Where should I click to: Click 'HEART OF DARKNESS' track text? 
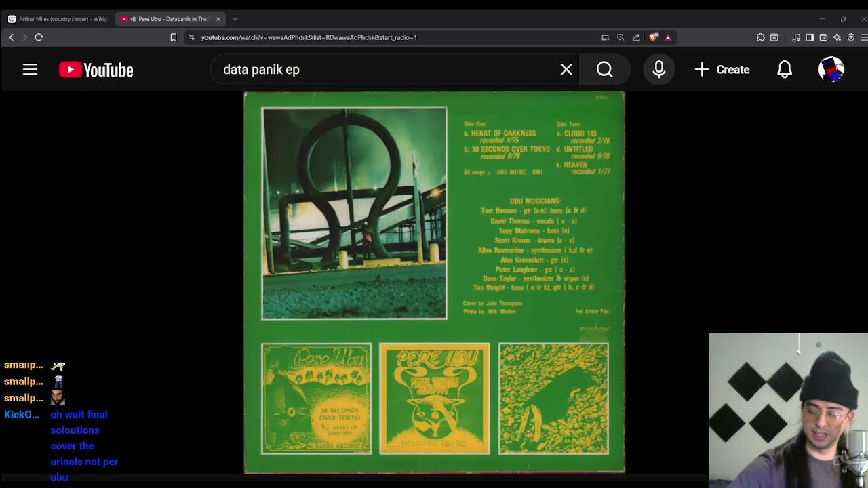tap(503, 134)
